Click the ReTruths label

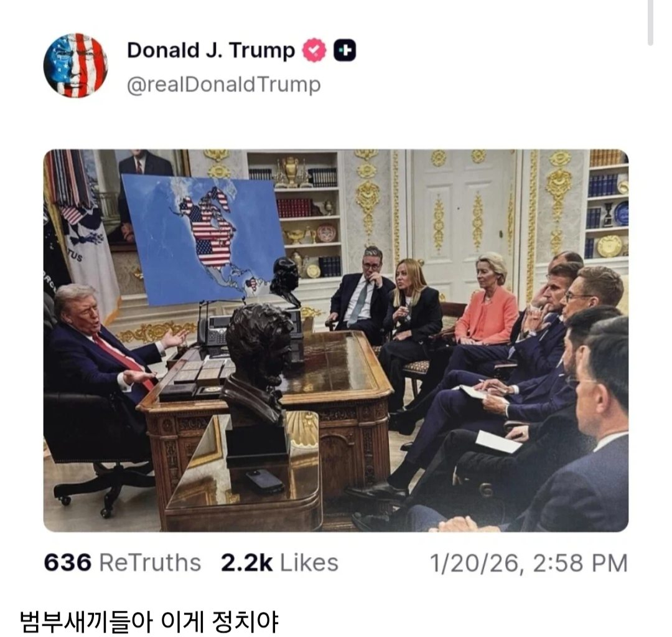[x=150, y=563]
